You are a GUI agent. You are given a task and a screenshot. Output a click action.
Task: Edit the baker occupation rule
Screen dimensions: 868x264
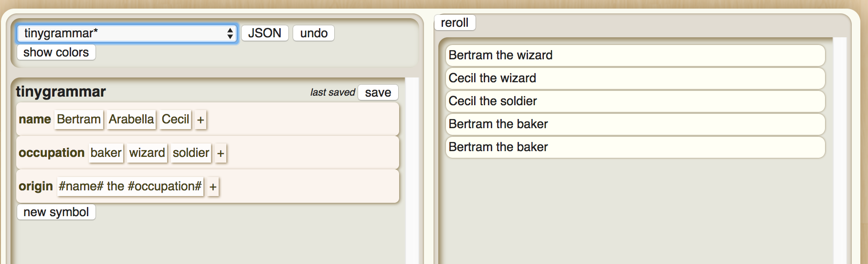click(x=106, y=153)
